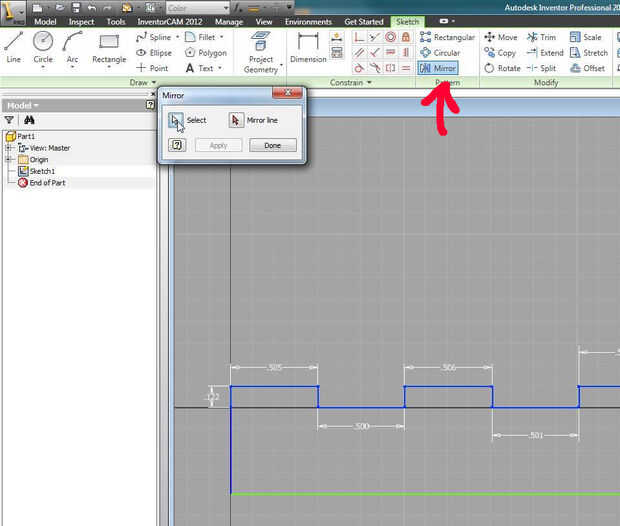The height and width of the screenshot is (526, 620).
Task: Expand the Draw panel dropdown
Action: pos(154,82)
